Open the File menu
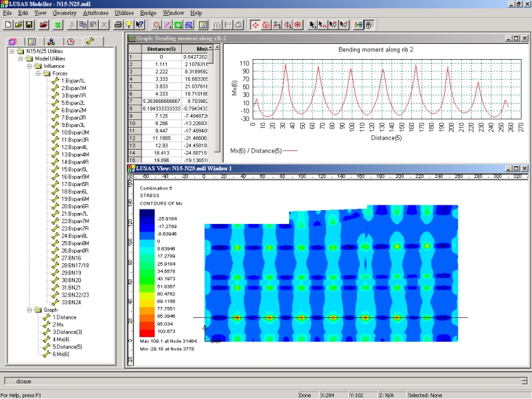 coord(7,13)
